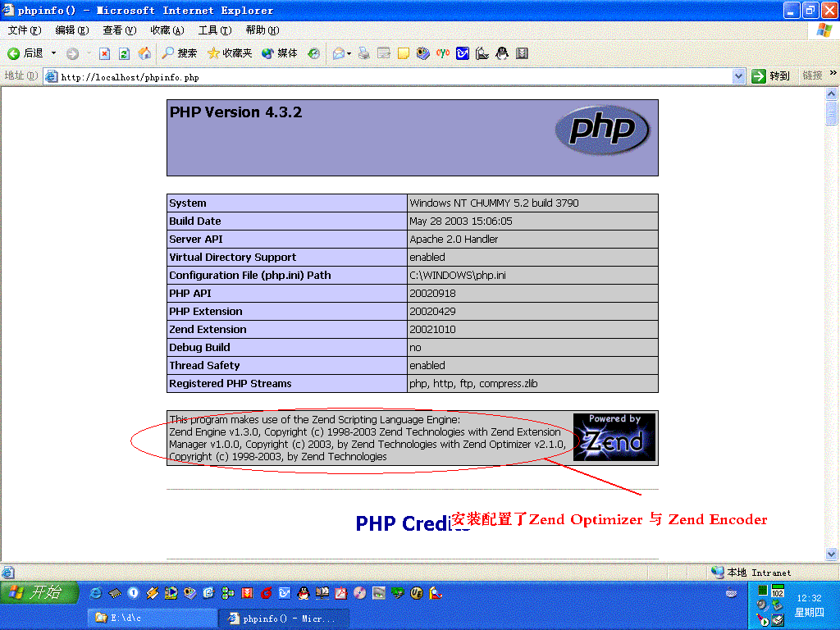This screenshot has width=840, height=630.
Task: Open the View (查看) menu
Action: [120, 30]
